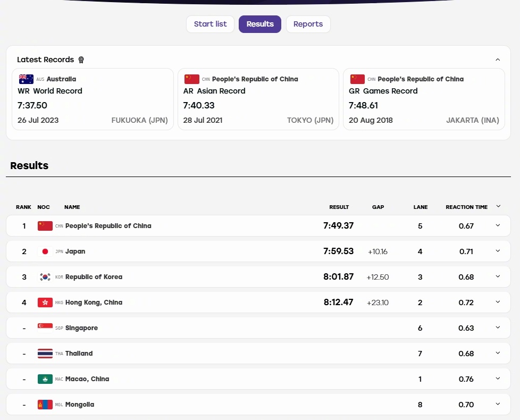Expand Thailand row details
The height and width of the screenshot is (420, 520).
(x=498, y=353)
